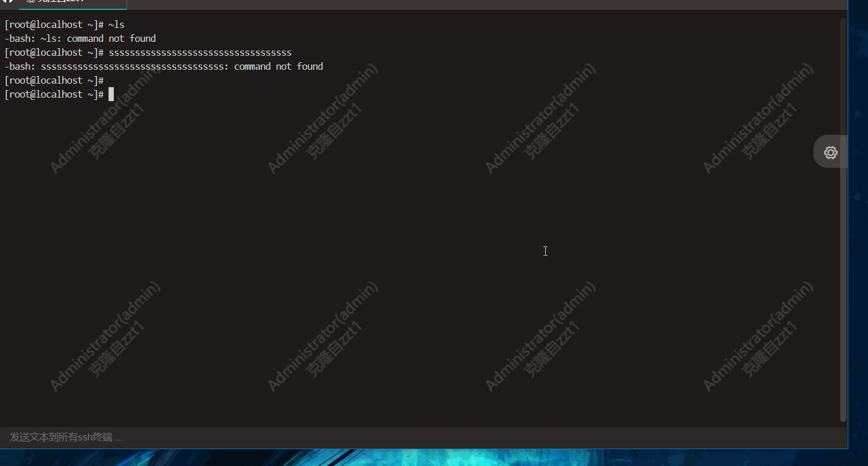Click the latest empty root@localhost prompt
Viewport: 868px width, 466px height.
pos(55,94)
